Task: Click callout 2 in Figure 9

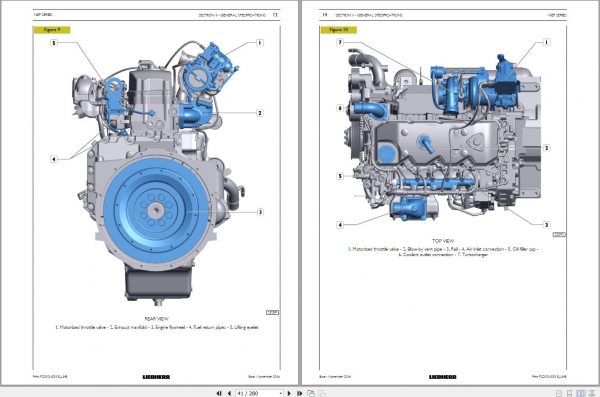Action: tap(260, 113)
